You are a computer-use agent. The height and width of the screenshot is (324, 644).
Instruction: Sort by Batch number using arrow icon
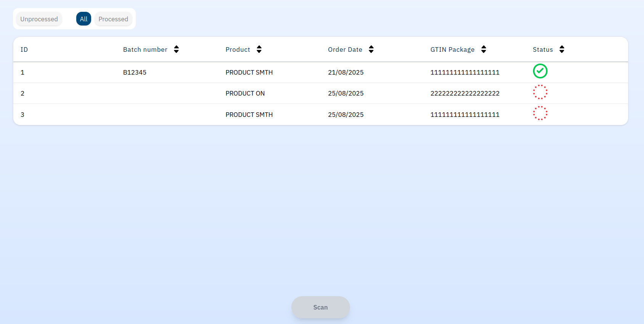[176, 49]
